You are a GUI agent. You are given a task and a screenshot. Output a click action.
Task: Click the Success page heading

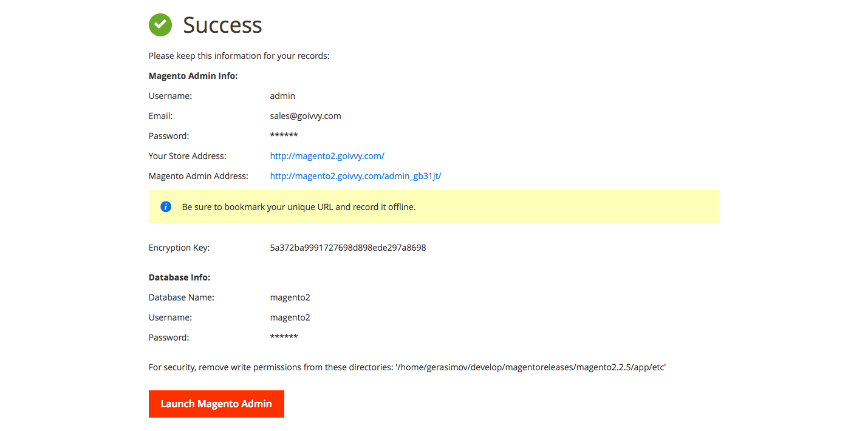pyautogui.click(x=222, y=25)
